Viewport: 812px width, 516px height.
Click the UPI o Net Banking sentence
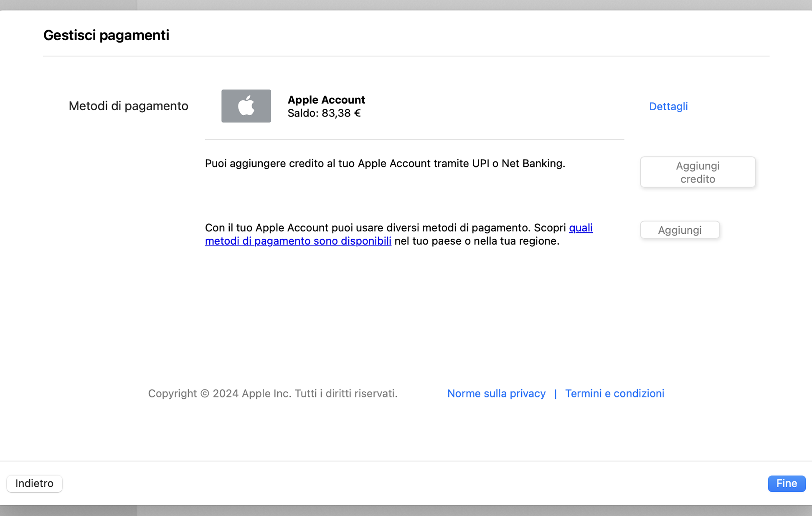[x=385, y=163]
